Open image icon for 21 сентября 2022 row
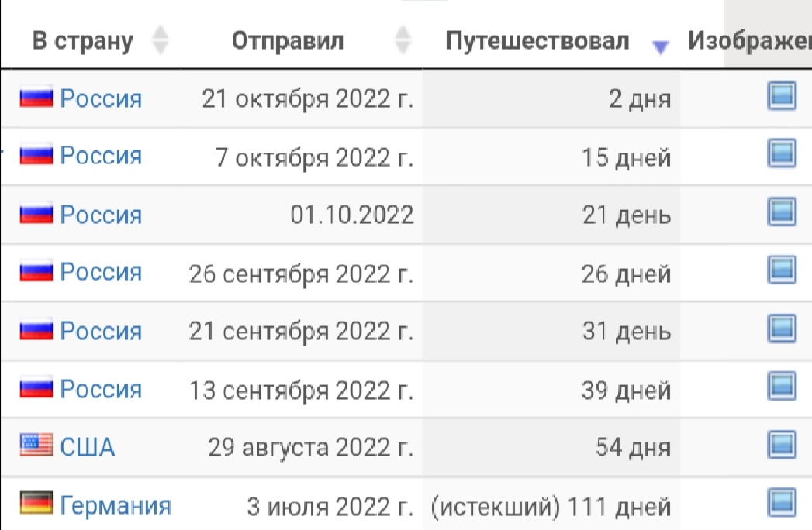The image size is (812, 530). click(x=782, y=328)
